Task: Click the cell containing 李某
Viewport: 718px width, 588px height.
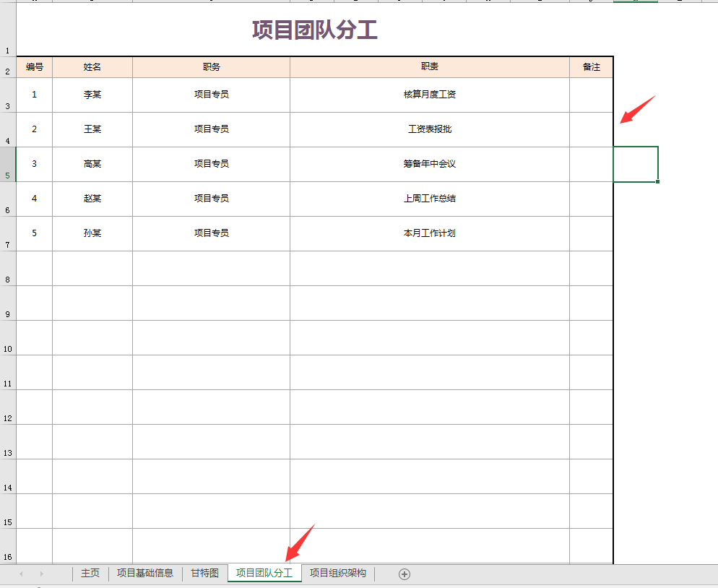Action: [92, 95]
